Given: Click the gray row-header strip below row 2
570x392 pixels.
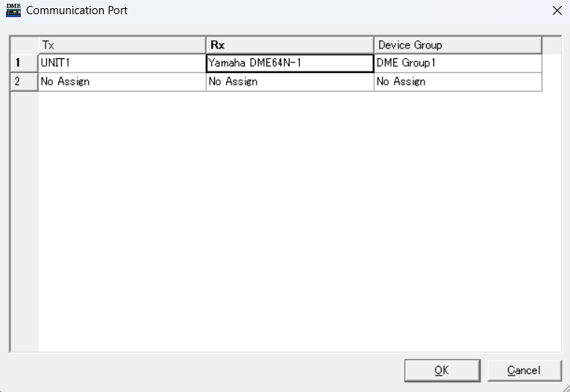Looking at the screenshot, I should [x=24, y=224].
